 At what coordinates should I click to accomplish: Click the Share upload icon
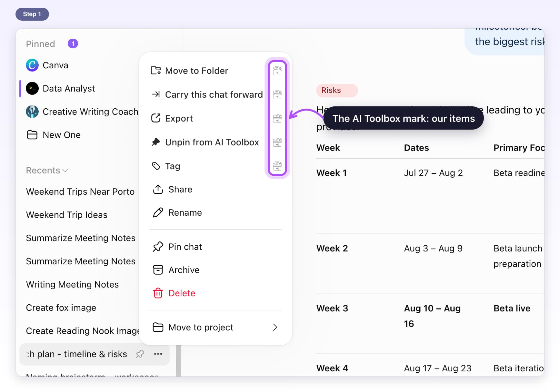[x=158, y=189]
